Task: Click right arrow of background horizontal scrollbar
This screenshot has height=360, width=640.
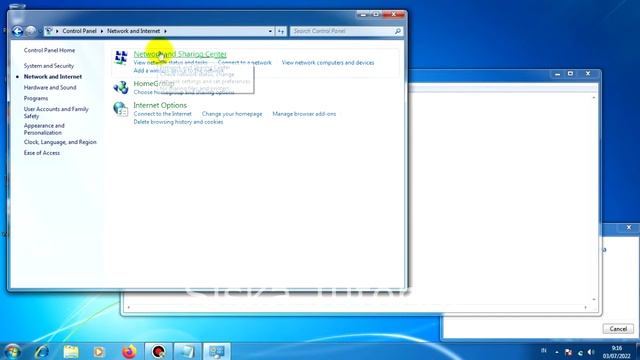Action: coord(585,307)
